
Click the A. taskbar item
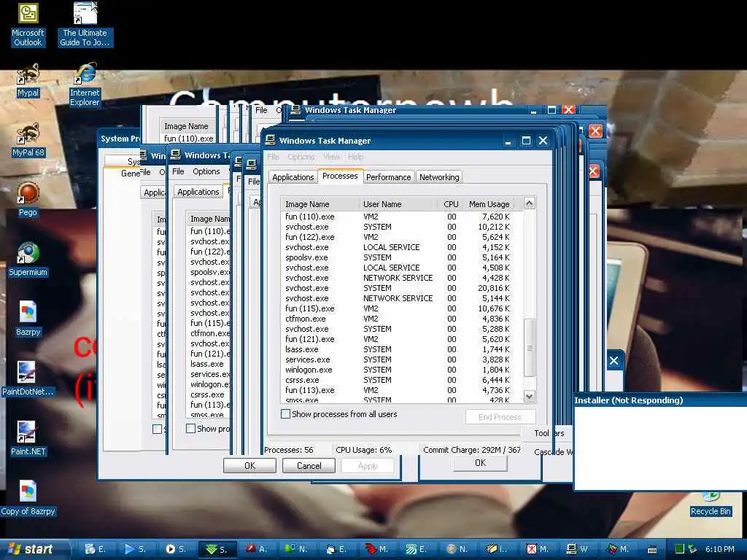(x=256, y=549)
